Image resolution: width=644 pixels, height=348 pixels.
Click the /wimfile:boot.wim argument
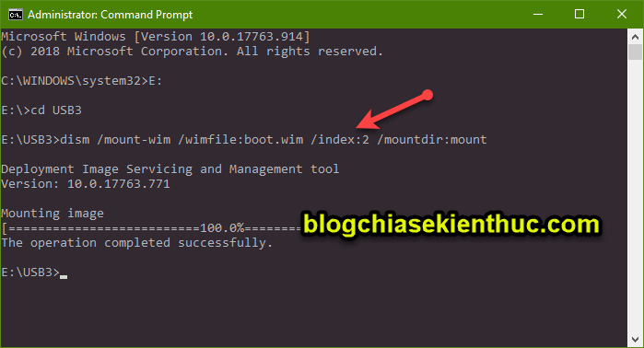click(240, 140)
